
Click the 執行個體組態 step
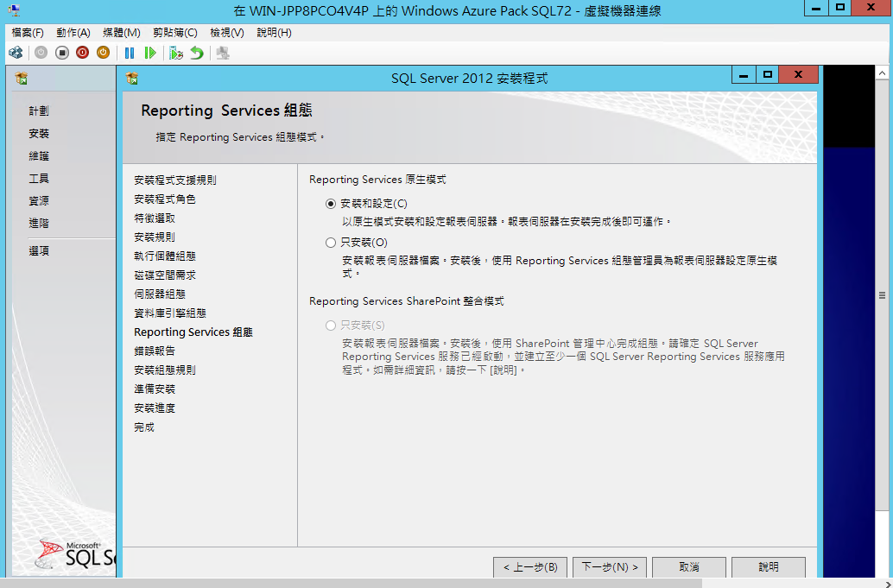(x=165, y=256)
